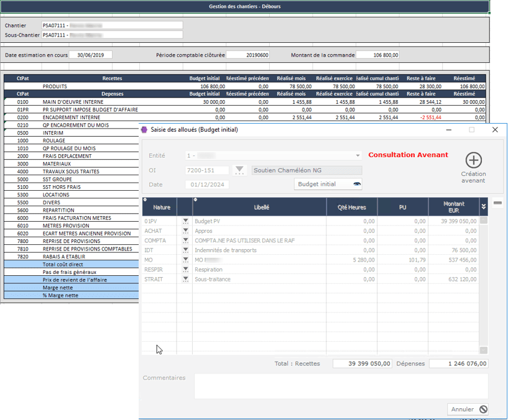Screen dimensions: 508x420
Task: Click the minus icon above the grid scrollbar
Action: pos(498,203)
